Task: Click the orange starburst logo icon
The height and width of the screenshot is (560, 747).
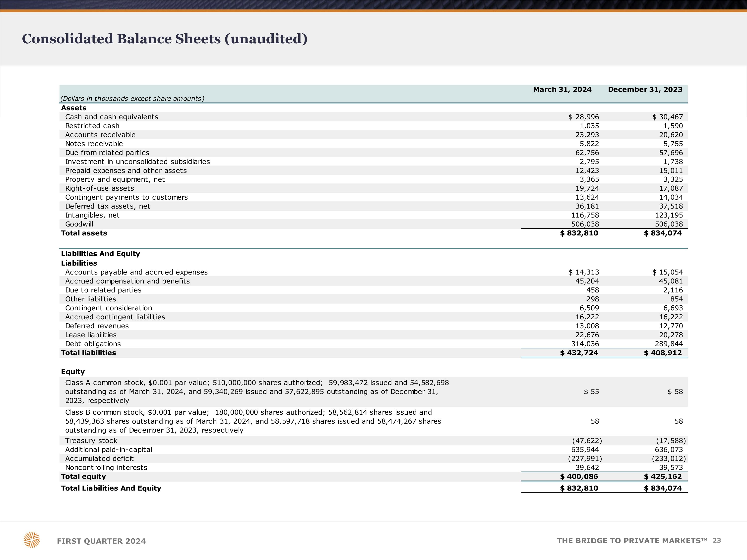Action: pyautogui.click(x=32, y=540)
